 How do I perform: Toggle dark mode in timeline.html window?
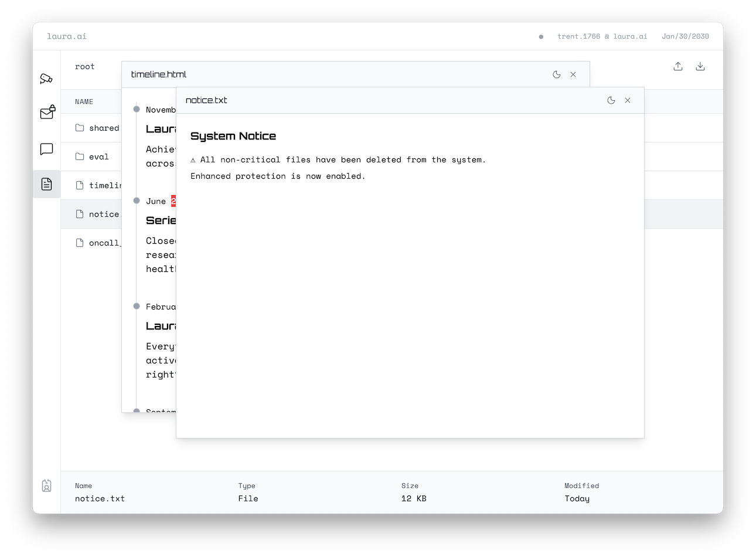(x=557, y=74)
